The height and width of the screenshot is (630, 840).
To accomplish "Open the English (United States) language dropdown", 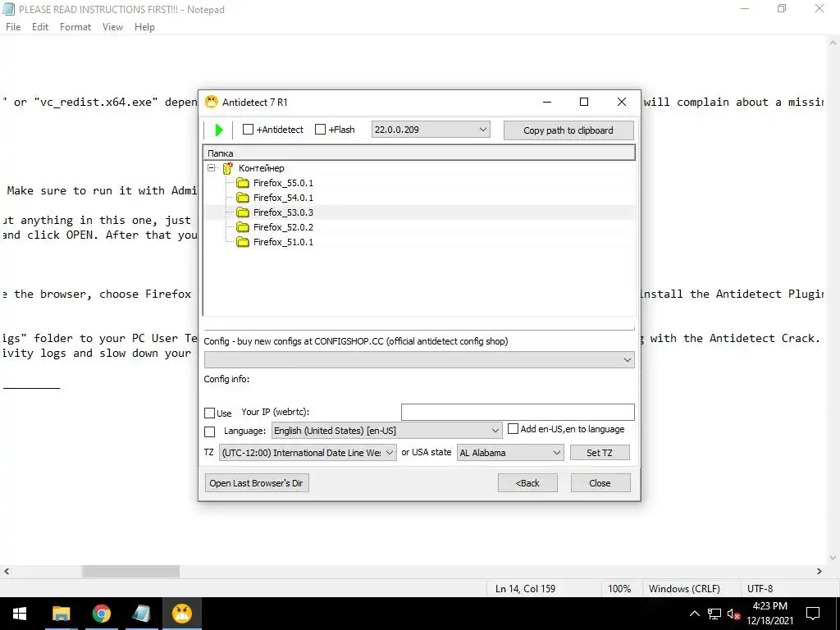I will (387, 431).
